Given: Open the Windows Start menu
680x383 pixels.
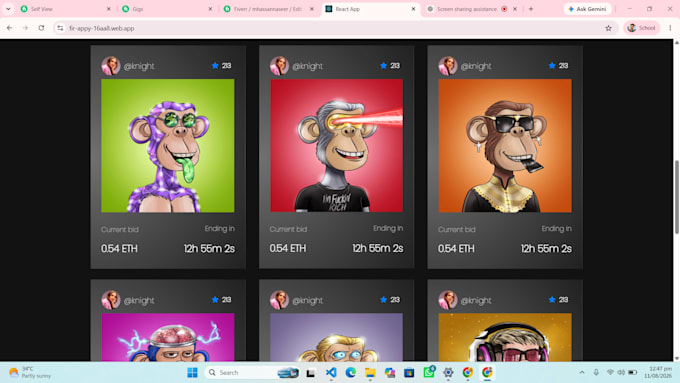Looking at the screenshot, I should pos(193,372).
